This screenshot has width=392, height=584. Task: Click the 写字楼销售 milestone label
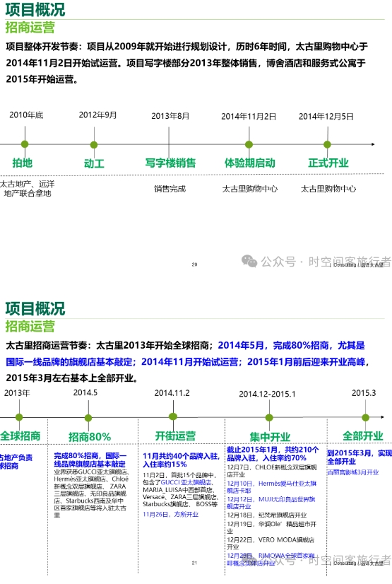[170, 163]
